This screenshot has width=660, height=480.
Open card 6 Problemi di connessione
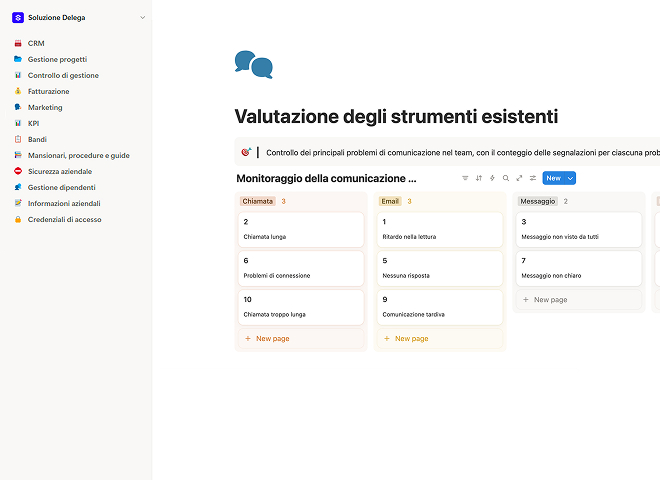[x=301, y=268]
